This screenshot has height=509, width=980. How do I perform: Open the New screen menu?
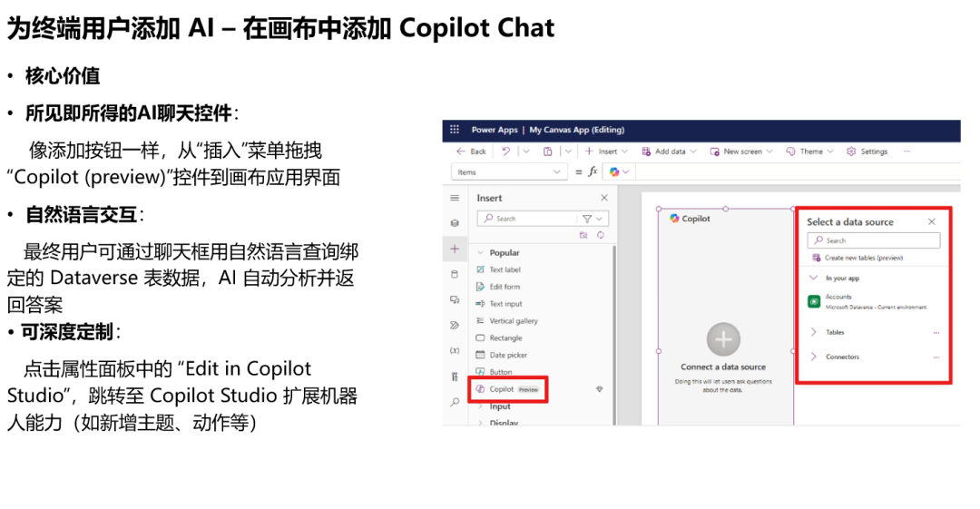(x=741, y=152)
